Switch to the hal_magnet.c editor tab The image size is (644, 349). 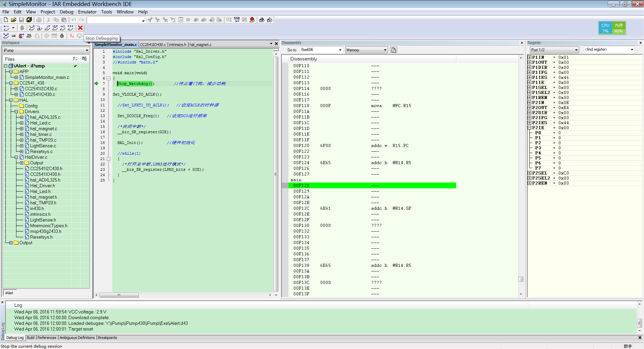coord(200,45)
